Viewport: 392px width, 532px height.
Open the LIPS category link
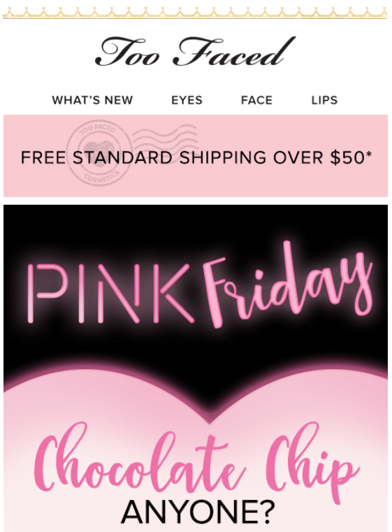(x=324, y=100)
